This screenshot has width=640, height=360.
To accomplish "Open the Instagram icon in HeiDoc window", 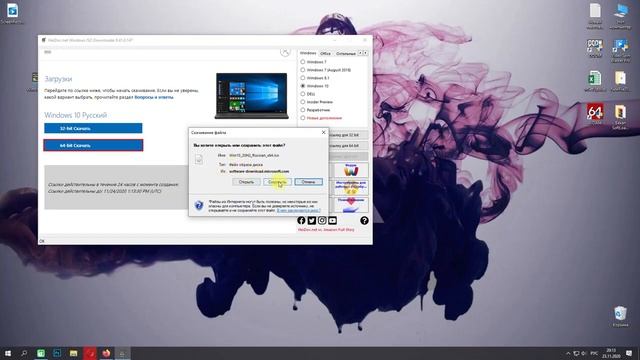I will point(322,220).
